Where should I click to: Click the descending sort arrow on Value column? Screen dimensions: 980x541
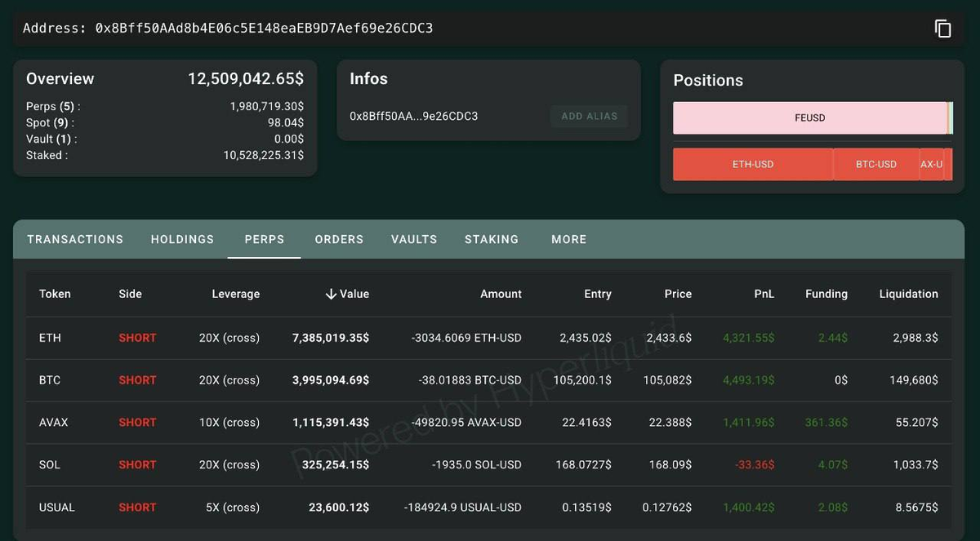coord(330,294)
